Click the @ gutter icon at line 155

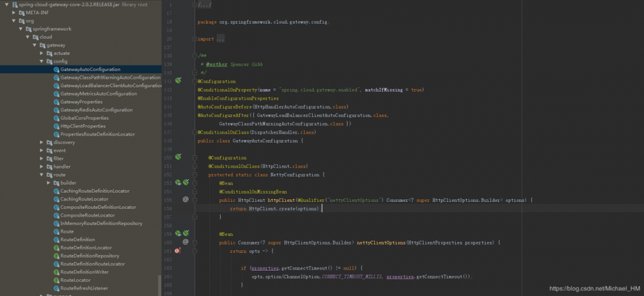[x=185, y=199]
